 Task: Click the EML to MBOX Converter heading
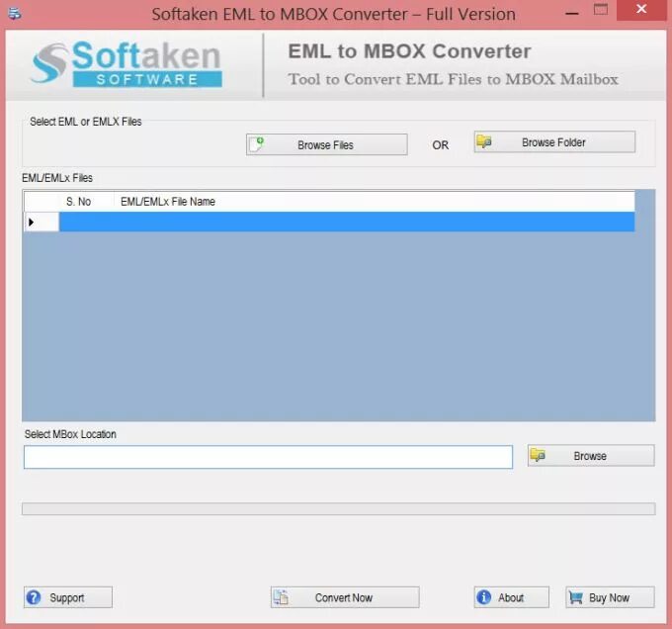[x=409, y=51]
